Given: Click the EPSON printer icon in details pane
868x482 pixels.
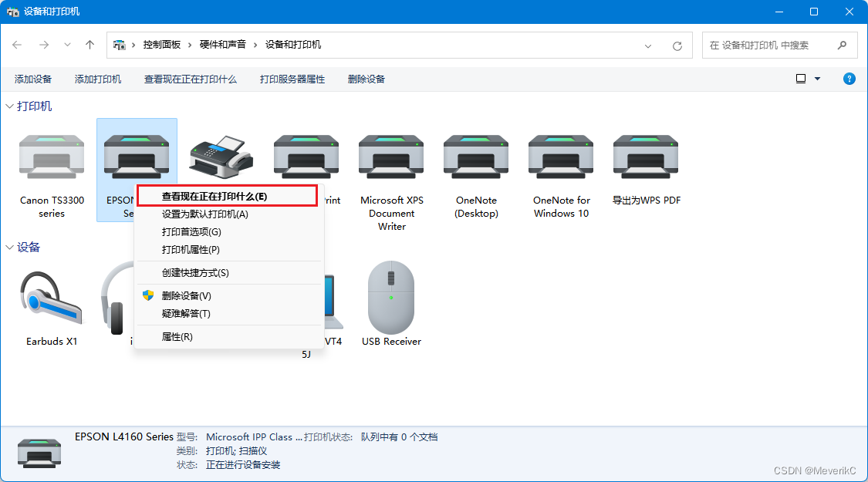Looking at the screenshot, I should pyautogui.click(x=39, y=453).
